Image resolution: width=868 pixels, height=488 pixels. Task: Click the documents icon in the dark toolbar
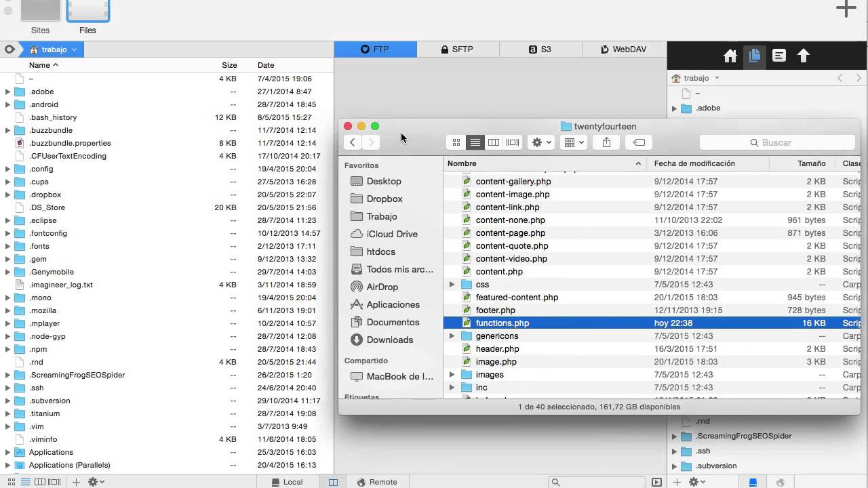(754, 56)
